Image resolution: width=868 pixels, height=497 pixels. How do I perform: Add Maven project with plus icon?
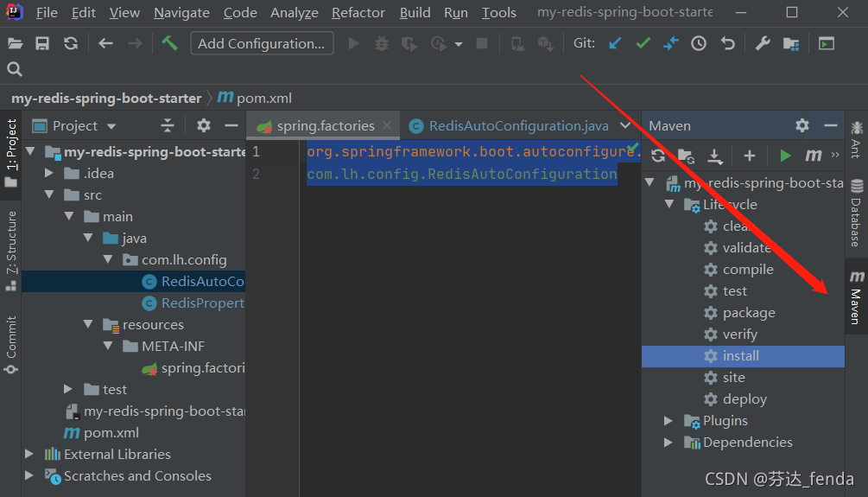[x=750, y=156]
